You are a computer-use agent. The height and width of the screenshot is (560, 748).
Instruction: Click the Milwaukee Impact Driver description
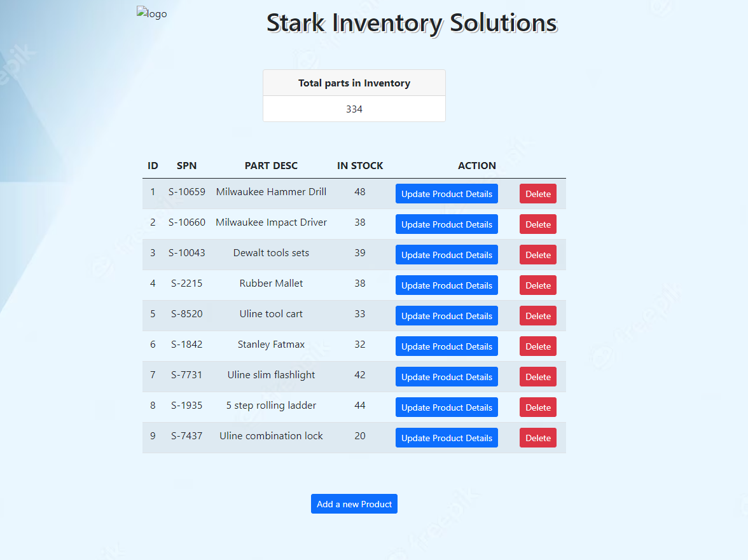click(x=271, y=222)
